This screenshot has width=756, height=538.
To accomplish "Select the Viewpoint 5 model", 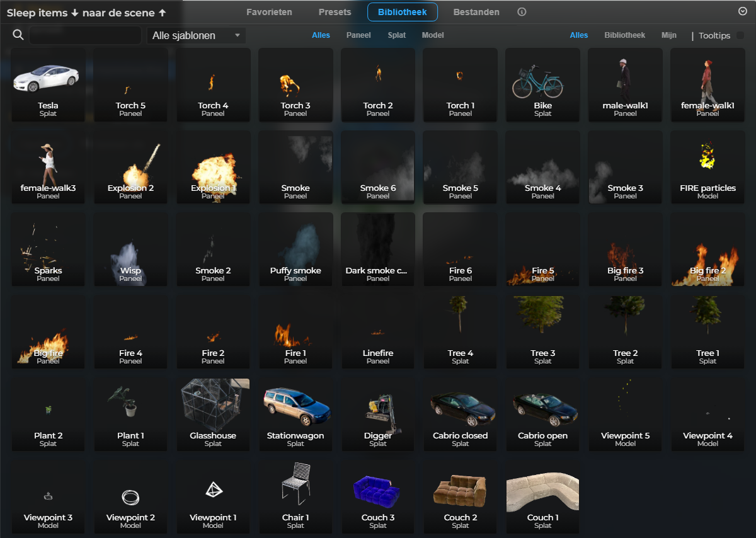I will tap(625, 415).
